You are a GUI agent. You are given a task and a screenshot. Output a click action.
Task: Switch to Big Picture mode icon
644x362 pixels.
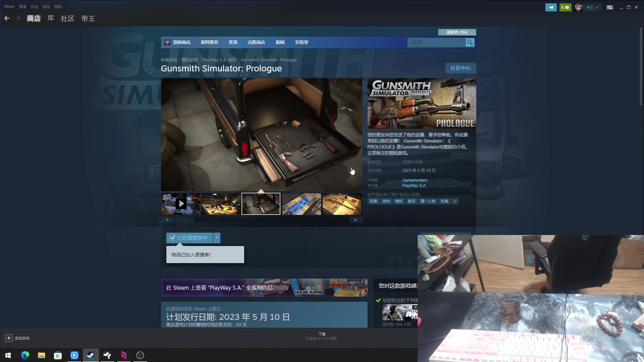[x=610, y=7]
